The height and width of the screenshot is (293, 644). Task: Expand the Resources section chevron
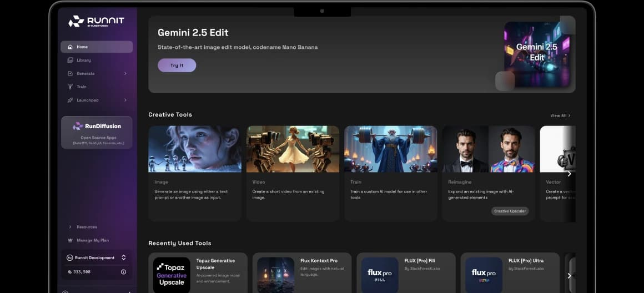pos(70,227)
